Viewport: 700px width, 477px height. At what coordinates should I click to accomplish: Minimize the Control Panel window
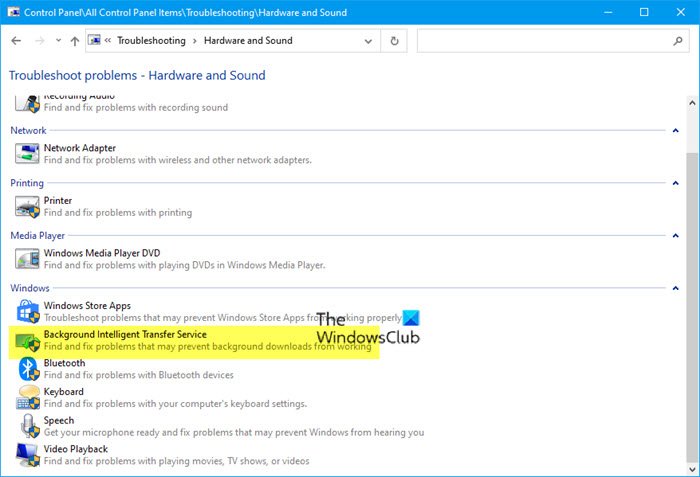(x=608, y=12)
